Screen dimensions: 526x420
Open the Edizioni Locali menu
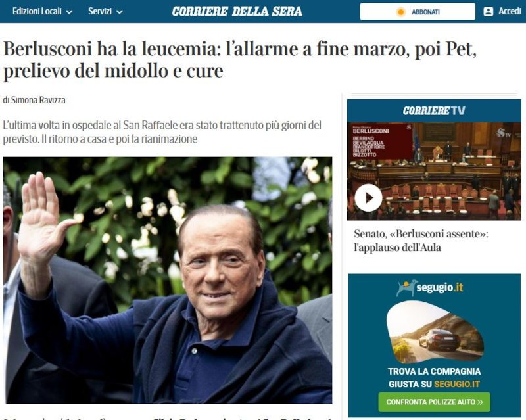[x=42, y=11]
